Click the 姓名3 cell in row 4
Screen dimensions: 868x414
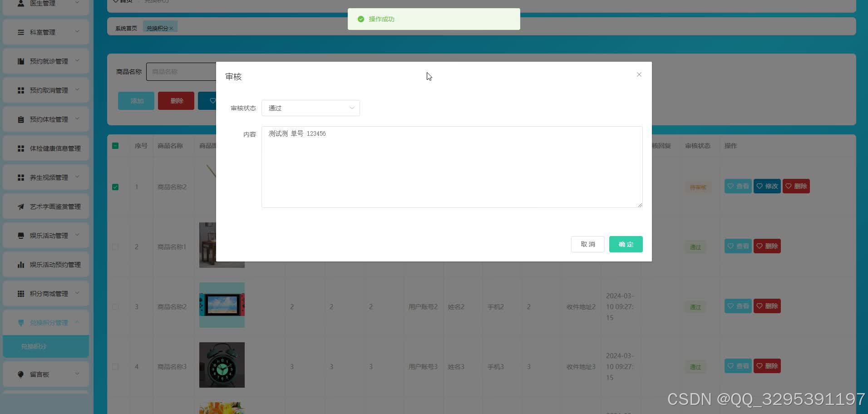[x=456, y=367]
